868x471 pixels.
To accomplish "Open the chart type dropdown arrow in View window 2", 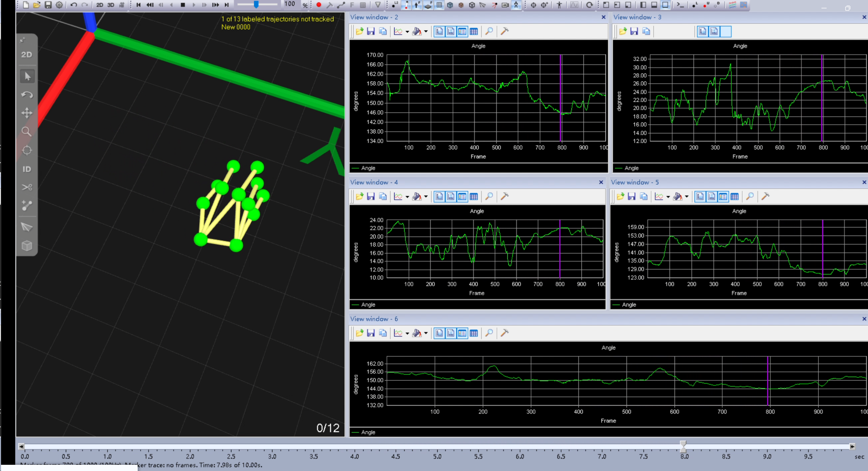I will [407, 32].
